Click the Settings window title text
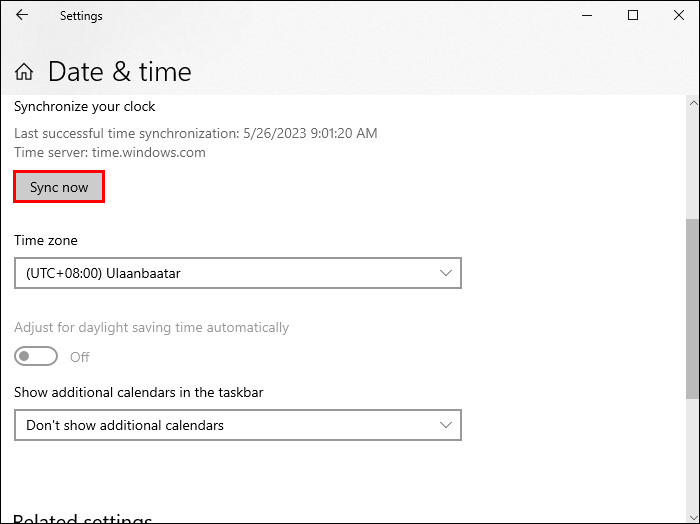Viewport: 700px width, 524px height. (x=81, y=16)
